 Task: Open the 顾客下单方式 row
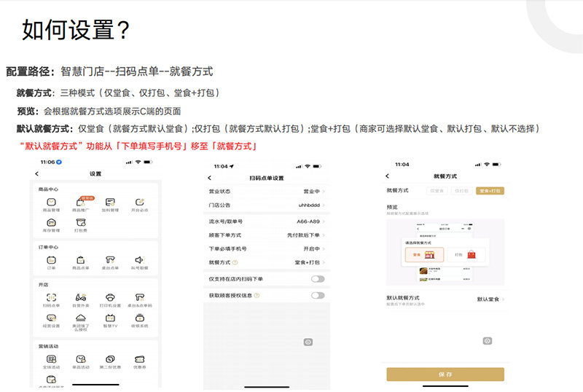(x=267, y=235)
